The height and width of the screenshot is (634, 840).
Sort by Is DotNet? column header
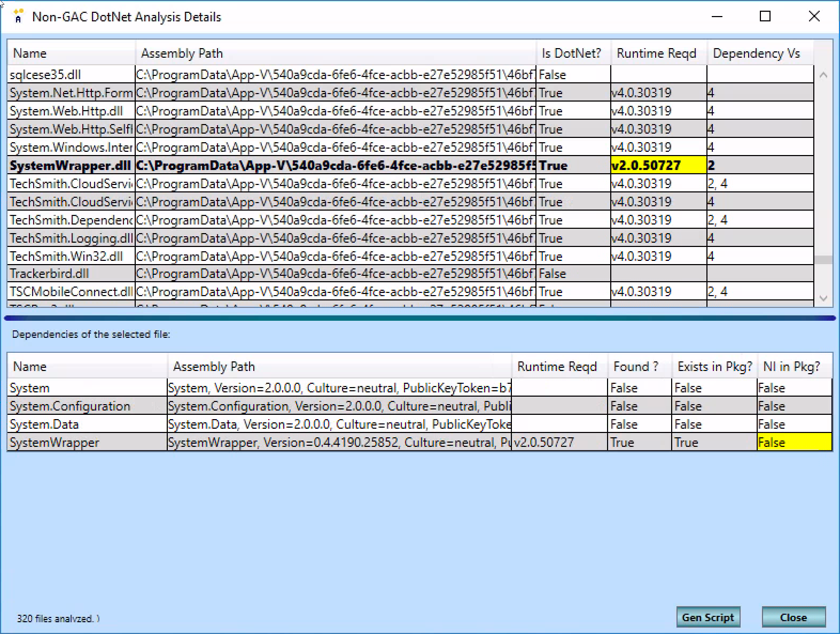(573, 53)
